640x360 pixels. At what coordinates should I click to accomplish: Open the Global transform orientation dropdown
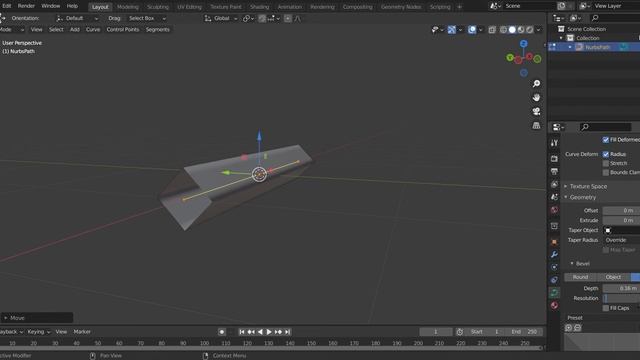tap(221, 18)
